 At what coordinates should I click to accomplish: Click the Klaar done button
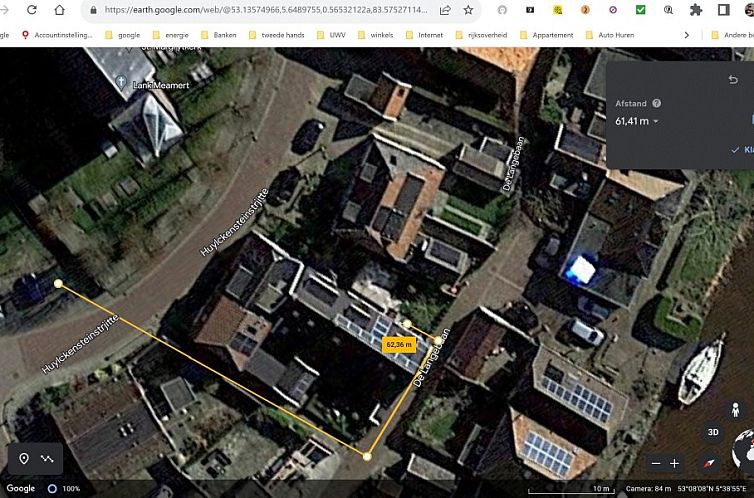tap(745, 150)
